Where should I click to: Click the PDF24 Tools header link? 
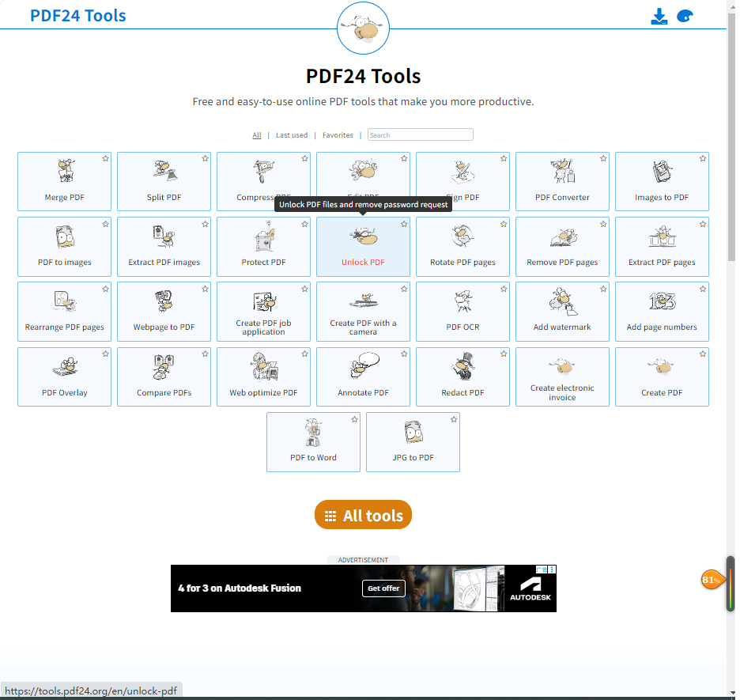tap(77, 16)
